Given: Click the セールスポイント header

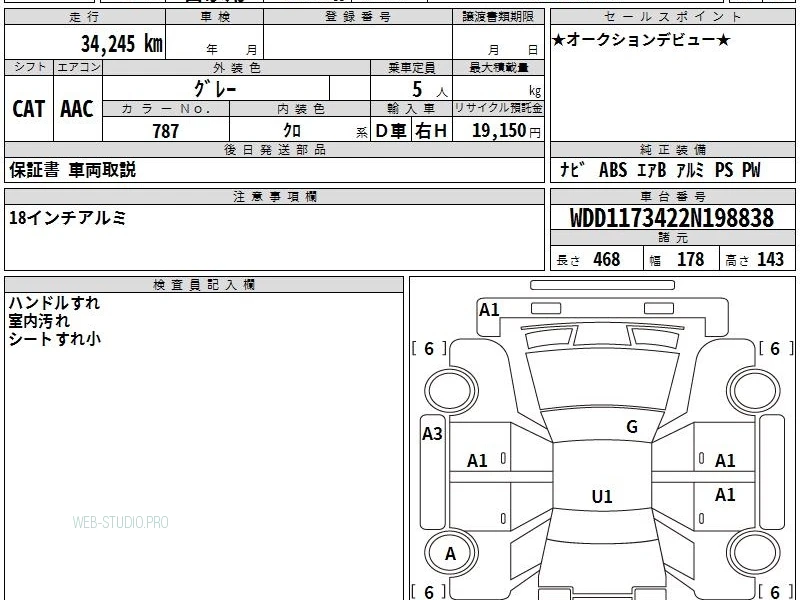Looking at the screenshot, I should (672, 16).
